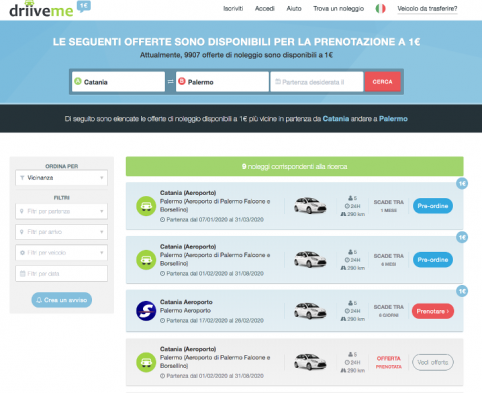Click the red Prenotare button
The width and height of the screenshot is (482, 393).
[433, 311]
